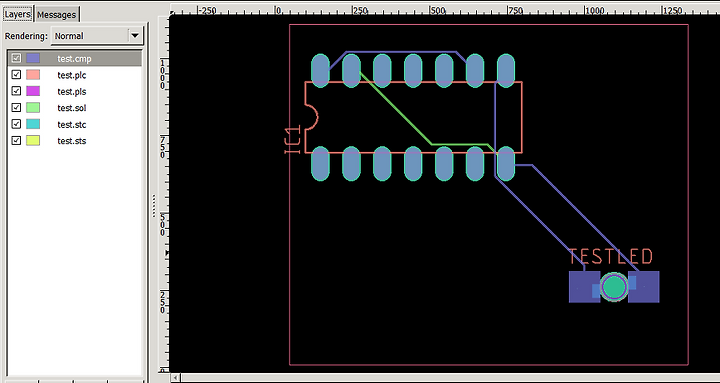
Task: Open color swatch of test.stc layer
Action: click(x=33, y=124)
